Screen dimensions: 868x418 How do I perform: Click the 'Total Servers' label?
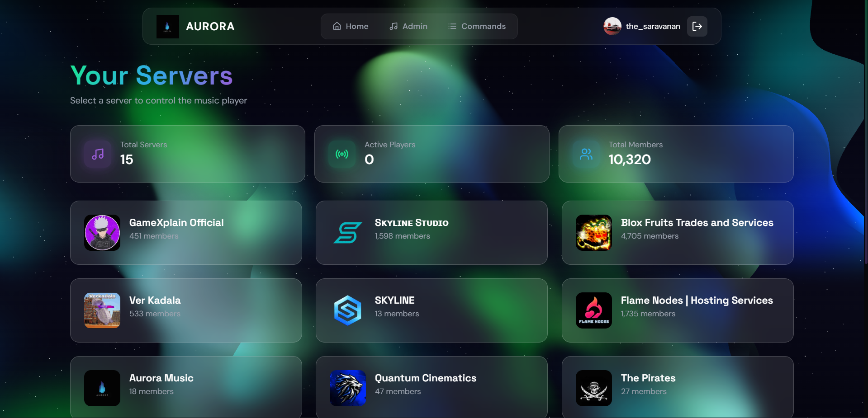(x=144, y=145)
